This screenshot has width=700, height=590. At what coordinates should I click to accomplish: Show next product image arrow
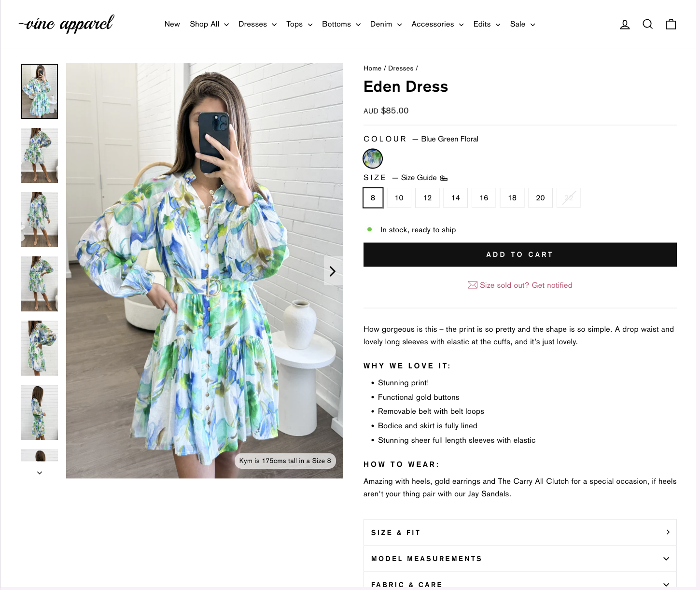point(333,271)
